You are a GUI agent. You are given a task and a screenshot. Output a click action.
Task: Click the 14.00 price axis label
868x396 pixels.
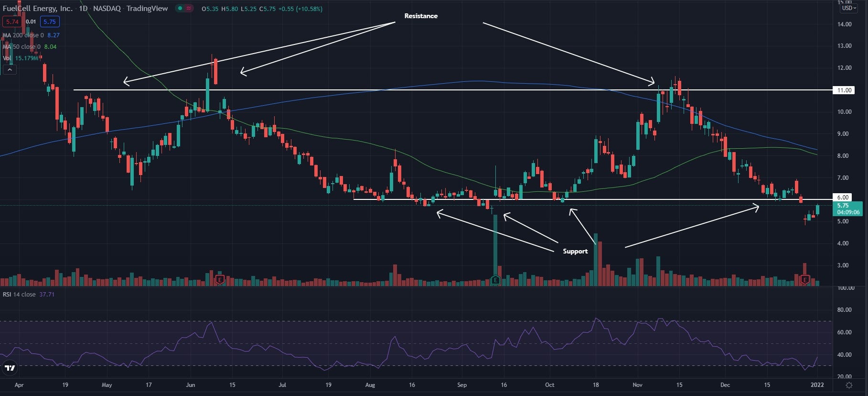(844, 24)
